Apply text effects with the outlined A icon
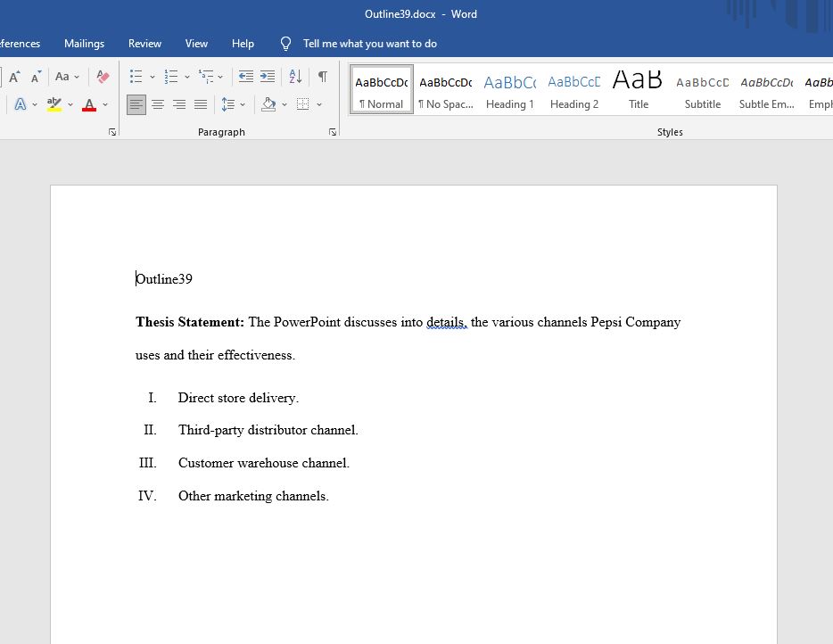This screenshot has height=644, width=833. pos(21,104)
